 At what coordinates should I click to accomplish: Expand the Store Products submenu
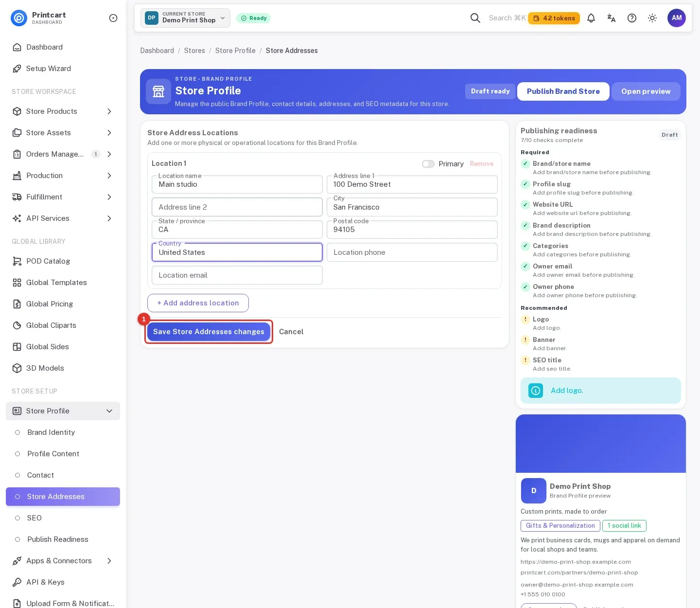109,111
